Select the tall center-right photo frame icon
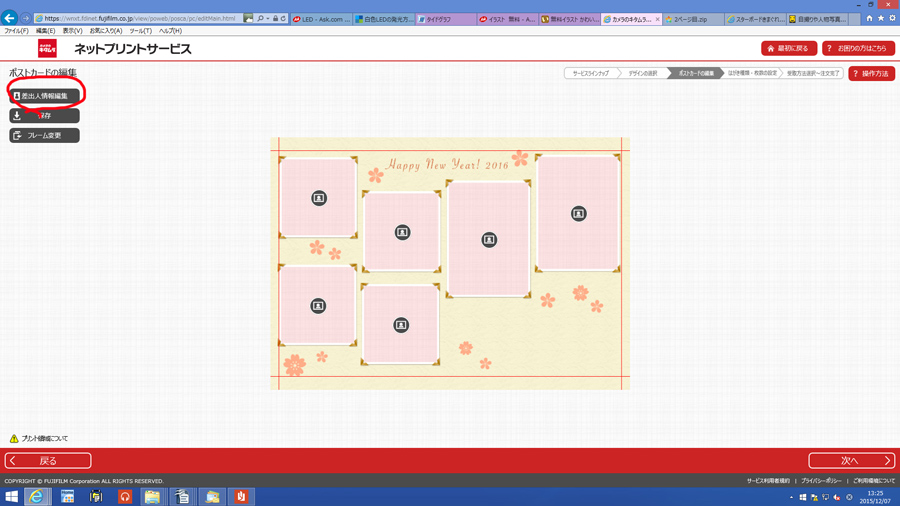 click(489, 240)
